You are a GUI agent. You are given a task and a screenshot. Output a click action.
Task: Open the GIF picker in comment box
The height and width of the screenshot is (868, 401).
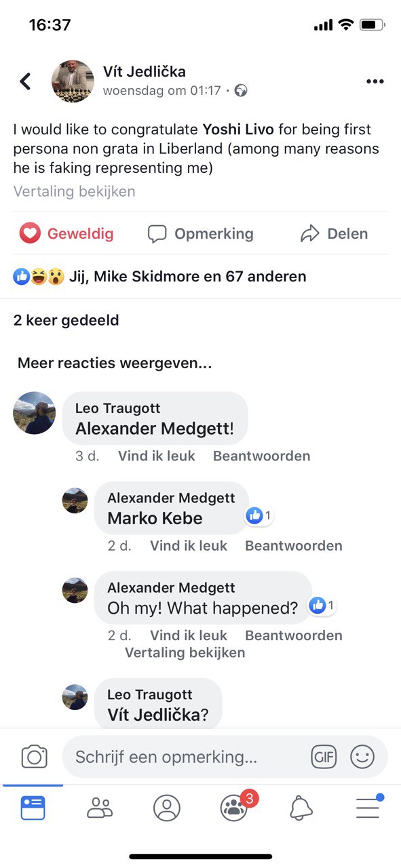324,757
